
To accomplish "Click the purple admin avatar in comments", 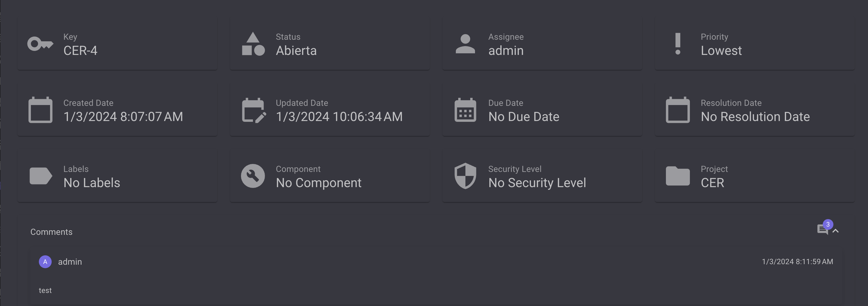I will click(45, 262).
